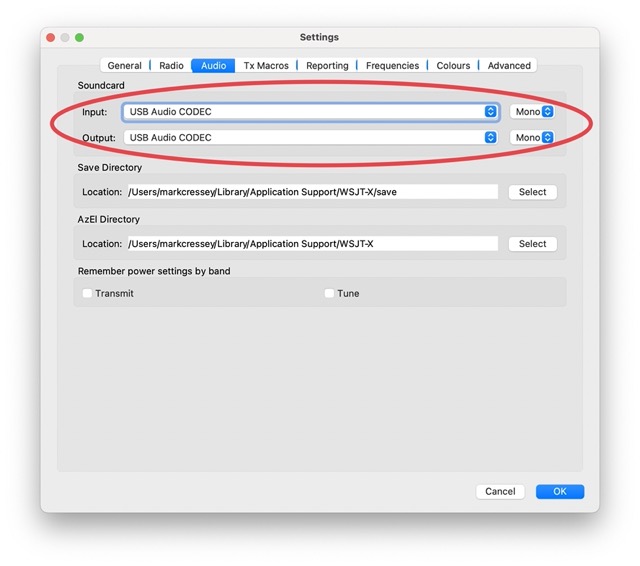This screenshot has width=640, height=566.
Task: Click the green zoom window button
Action: [x=80, y=38]
